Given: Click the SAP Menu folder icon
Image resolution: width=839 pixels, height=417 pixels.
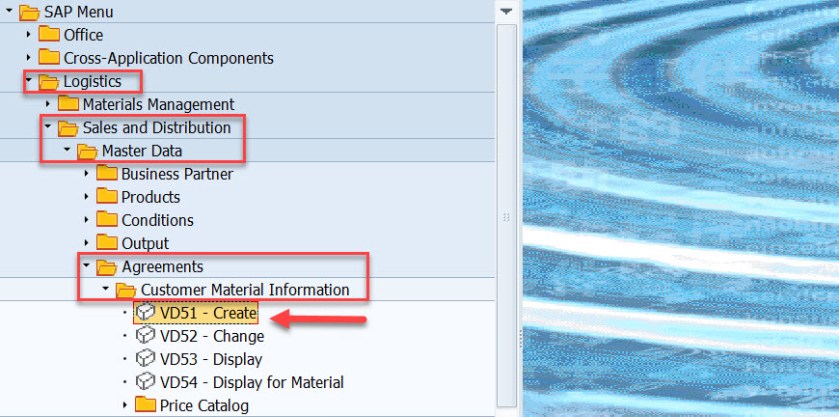Looking at the screenshot, I should click(x=29, y=12).
